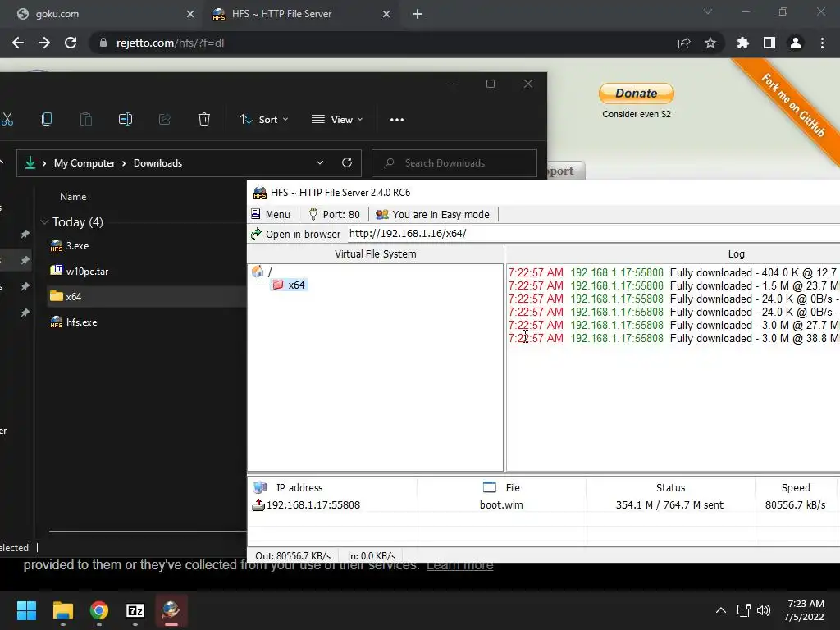The width and height of the screenshot is (840, 630).
Task: Open the tab search chevron in Chrome
Action: (708, 11)
